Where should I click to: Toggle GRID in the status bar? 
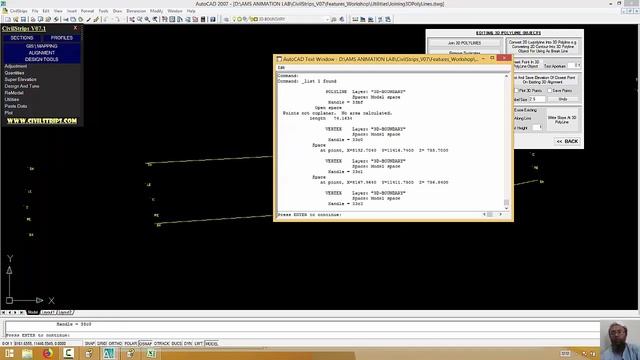pos(101,344)
